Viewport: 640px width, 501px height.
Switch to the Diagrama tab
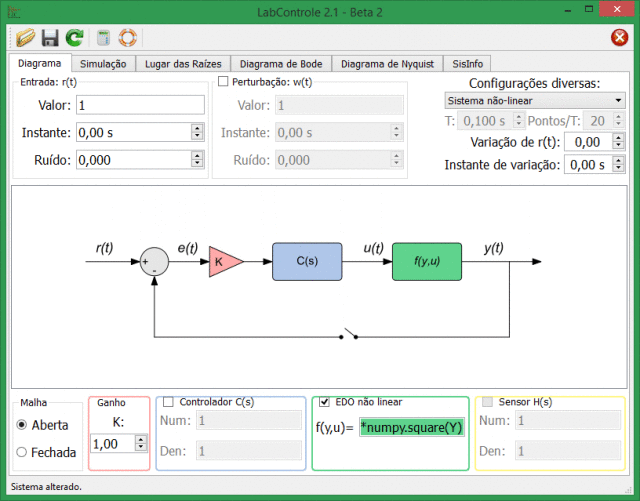tap(40, 63)
